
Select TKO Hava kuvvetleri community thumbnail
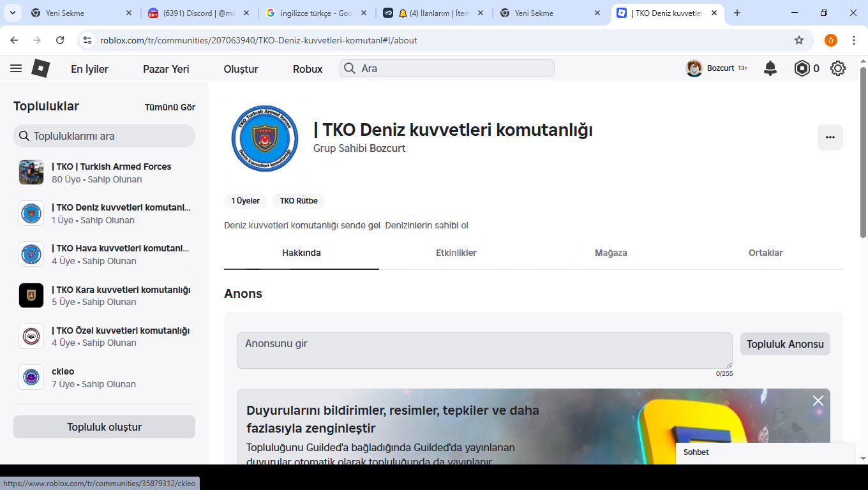click(x=31, y=254)
